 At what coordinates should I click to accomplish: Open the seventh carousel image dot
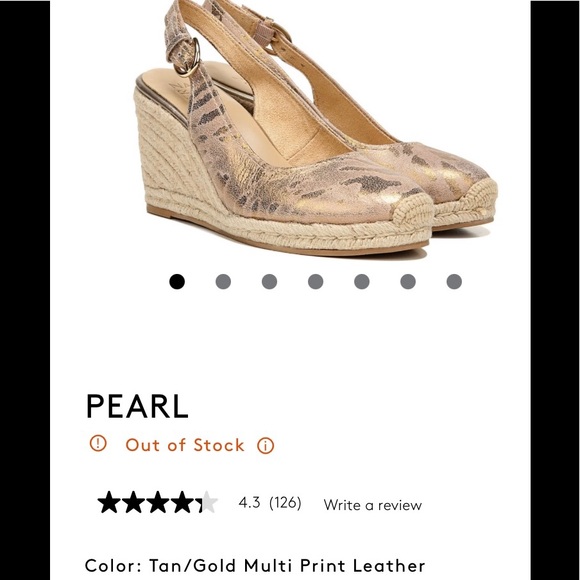point(454,281)
